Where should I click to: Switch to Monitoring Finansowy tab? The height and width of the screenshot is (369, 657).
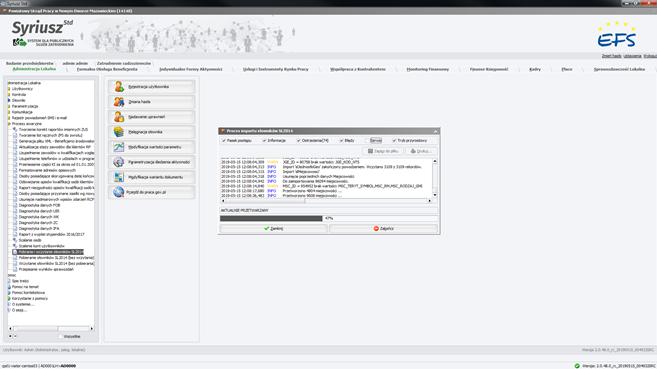(427, 69)
